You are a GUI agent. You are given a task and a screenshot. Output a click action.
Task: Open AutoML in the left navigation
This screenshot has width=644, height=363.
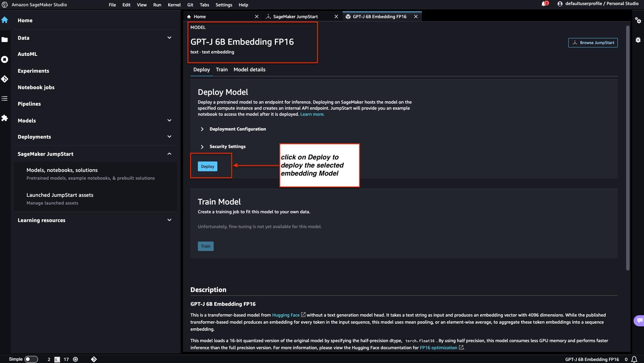click(28, 54)
